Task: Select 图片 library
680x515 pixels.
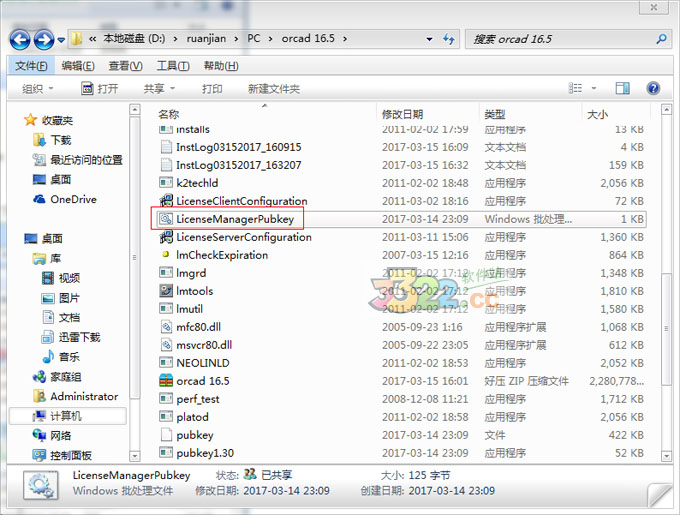Action: 69,298
